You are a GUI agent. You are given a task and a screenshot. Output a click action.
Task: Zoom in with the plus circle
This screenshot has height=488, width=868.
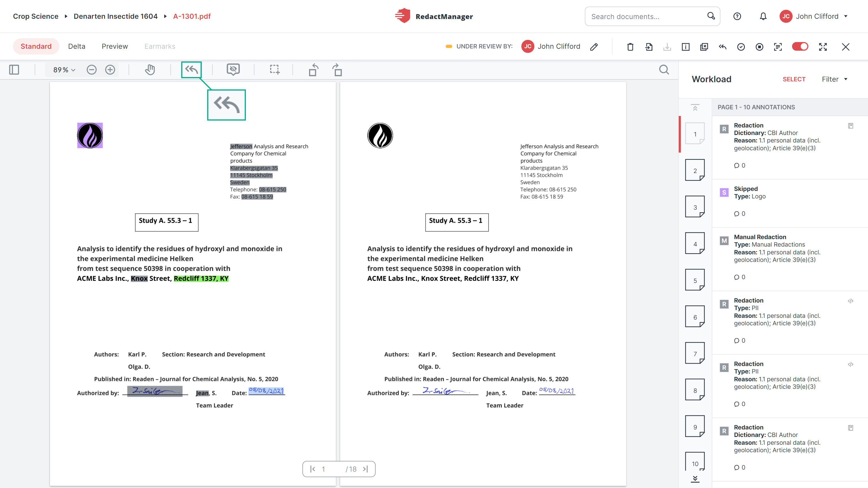click(110, 70)
